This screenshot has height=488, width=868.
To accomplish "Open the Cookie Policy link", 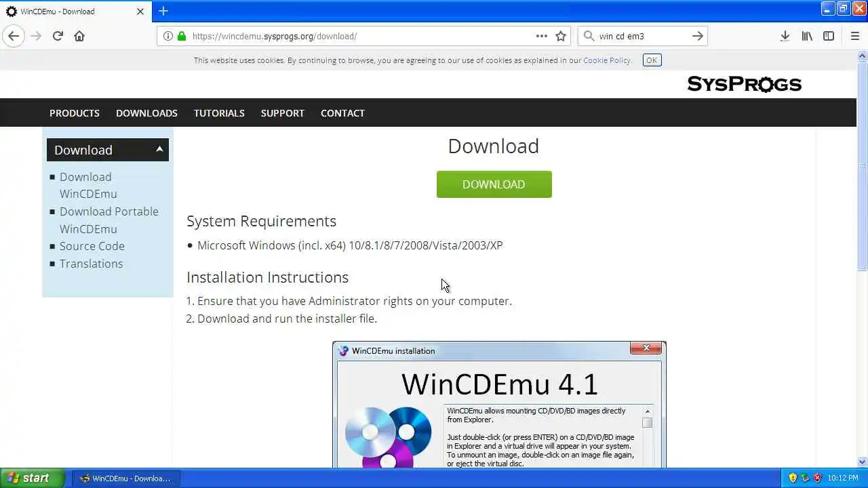I will click(606, 60).
